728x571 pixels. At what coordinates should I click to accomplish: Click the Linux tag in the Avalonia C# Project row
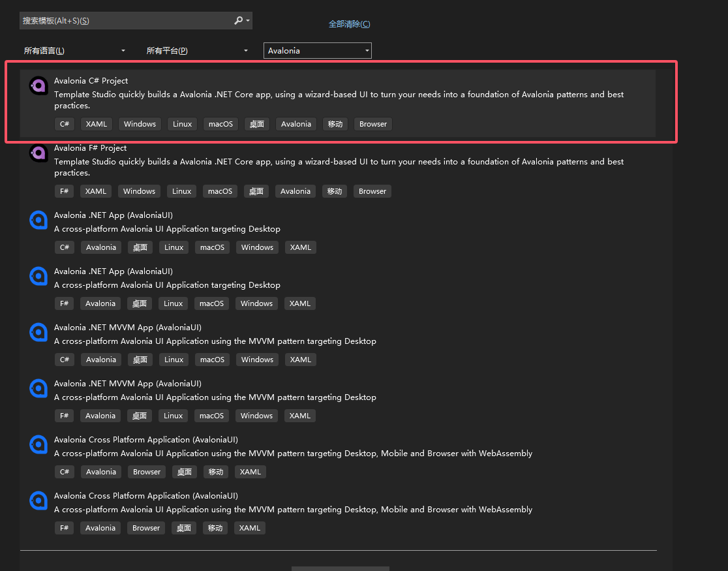coord(183,124)
